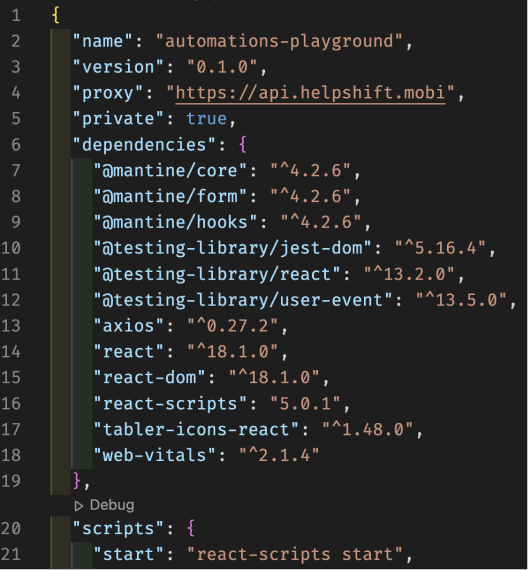
Task: Click line number 6 in the gutter
Action: coord(16,145)
